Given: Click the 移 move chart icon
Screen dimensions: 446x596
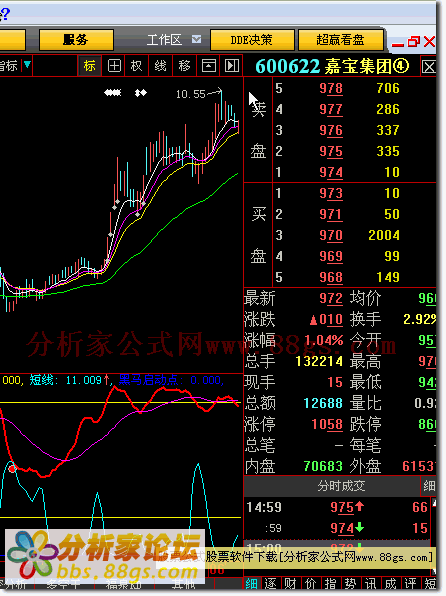Looking at the screenshot, I should coord(184,66).
